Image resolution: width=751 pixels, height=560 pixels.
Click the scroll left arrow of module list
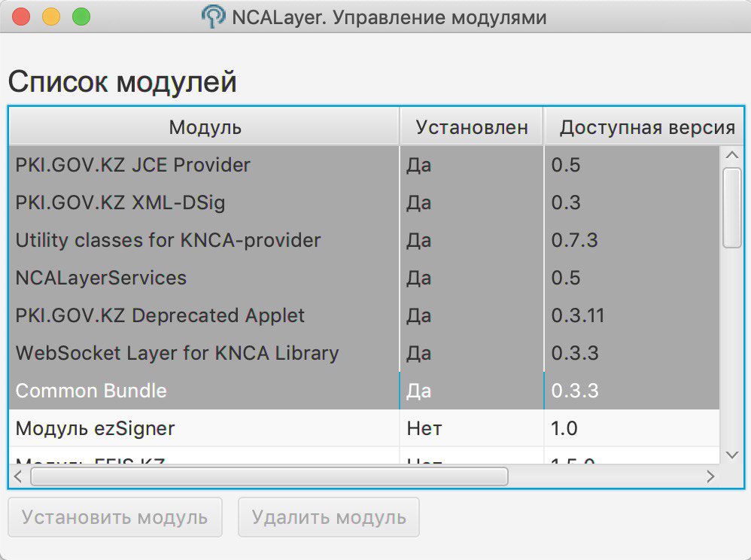point(18,476)
